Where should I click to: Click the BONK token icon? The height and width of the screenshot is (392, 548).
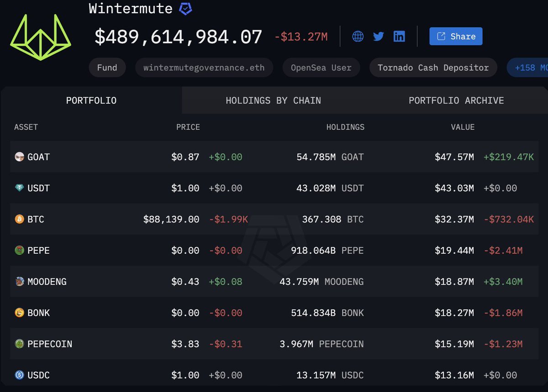(19, 313)
